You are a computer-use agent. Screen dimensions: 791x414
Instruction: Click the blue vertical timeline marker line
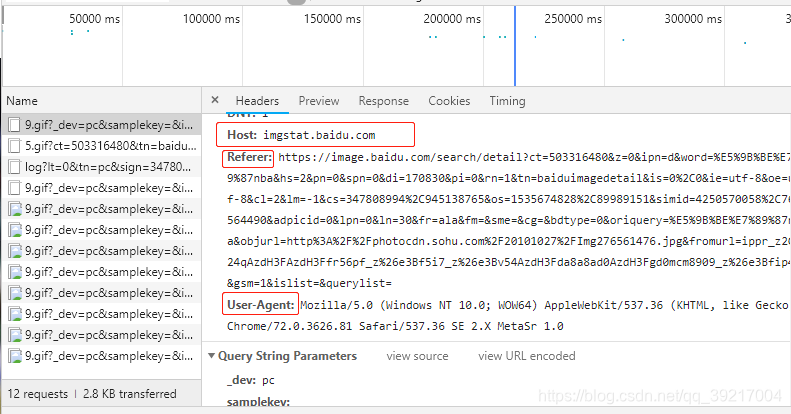pyautogui.click(x=515, y=46)
